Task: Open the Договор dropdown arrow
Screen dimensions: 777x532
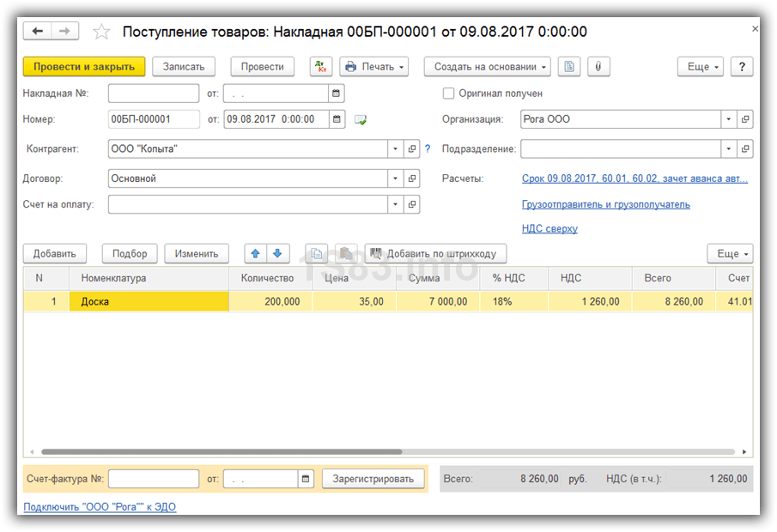Action: point(395,178)
